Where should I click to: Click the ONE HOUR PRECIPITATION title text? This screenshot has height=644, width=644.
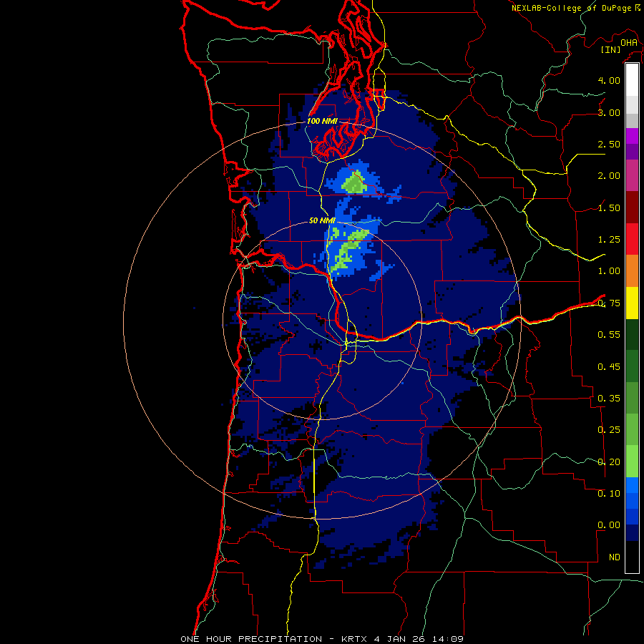[x=251, y=639]
